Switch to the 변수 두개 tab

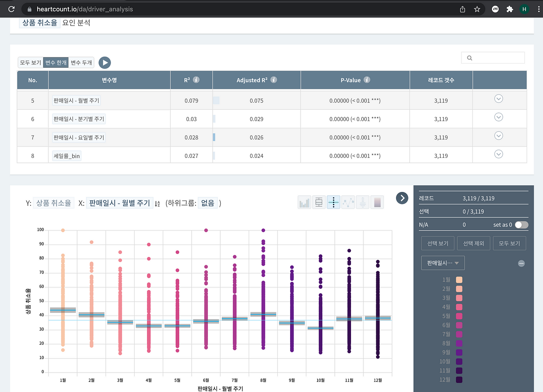pos(81,62)
